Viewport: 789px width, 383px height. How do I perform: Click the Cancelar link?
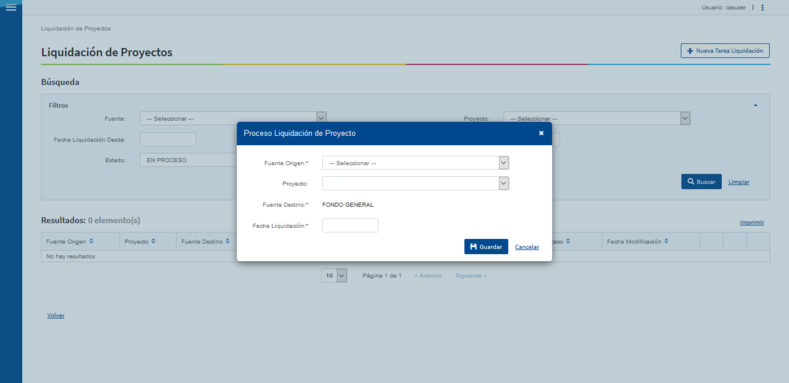pos(527,247)
